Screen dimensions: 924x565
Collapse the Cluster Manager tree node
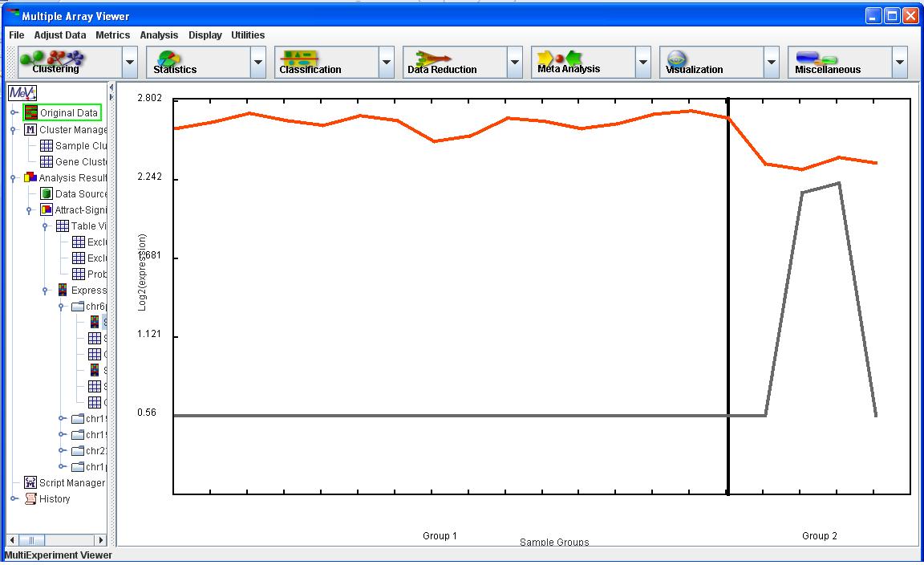pyautogui.click(x=14, y=130)
